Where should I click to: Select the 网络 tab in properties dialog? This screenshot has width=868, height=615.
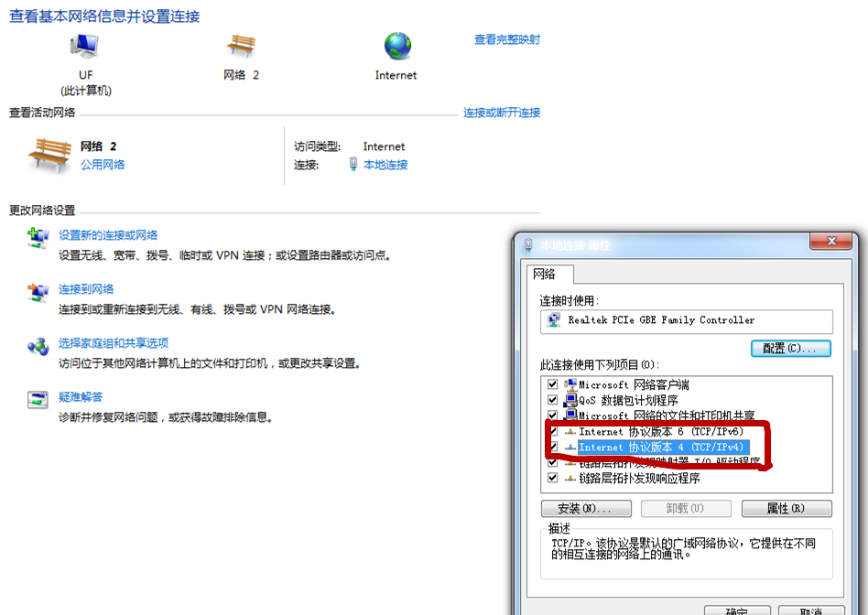(x=550, y=274)
